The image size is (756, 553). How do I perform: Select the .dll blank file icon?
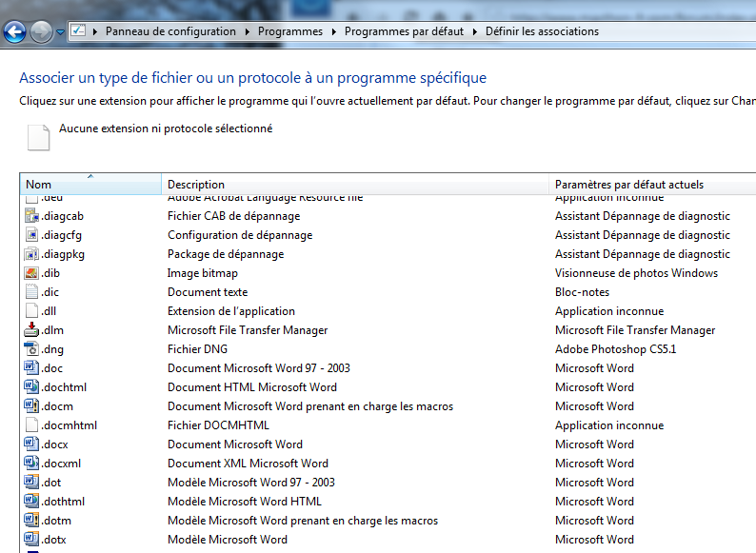click(x=31, y=311)
